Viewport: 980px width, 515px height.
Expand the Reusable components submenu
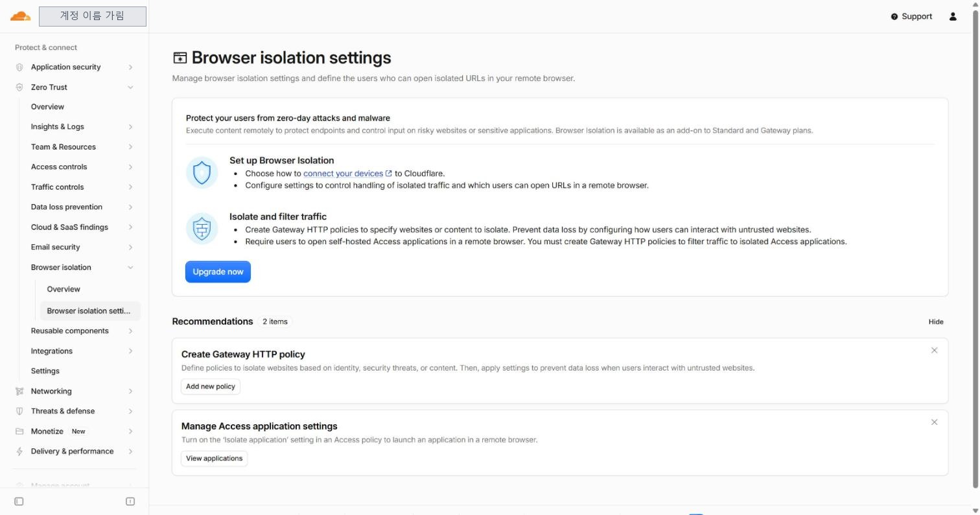(x=130, y=331)
